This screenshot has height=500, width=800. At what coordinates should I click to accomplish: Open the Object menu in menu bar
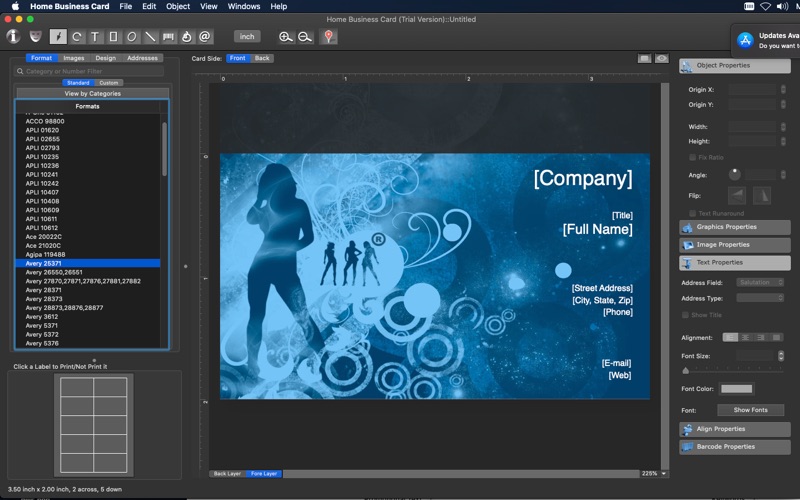(x=178, y=6)
